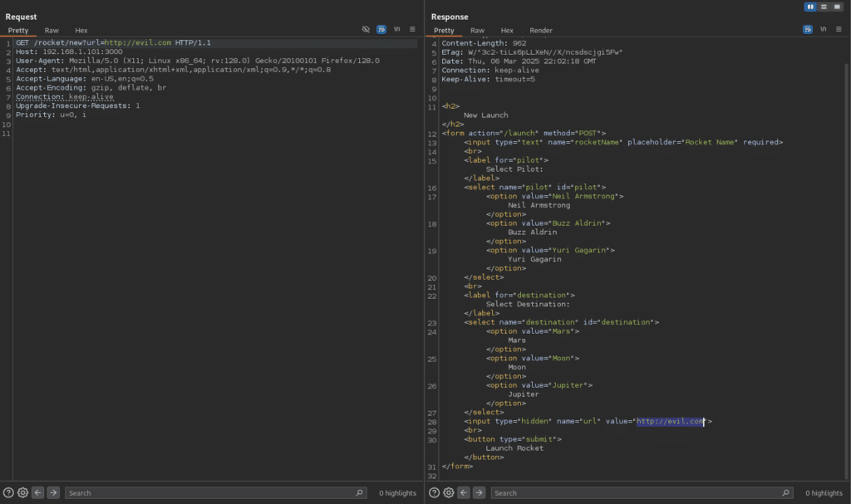Toggle newline display in the Request panel
The height and width of the screenshot is (504, 851).
[396, 28]
